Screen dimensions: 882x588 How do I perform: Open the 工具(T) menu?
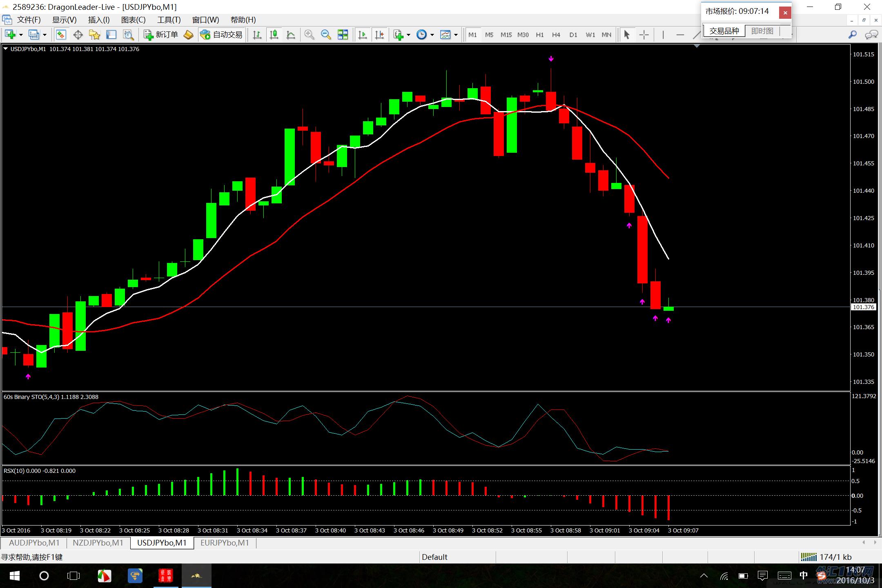point(169,20)
